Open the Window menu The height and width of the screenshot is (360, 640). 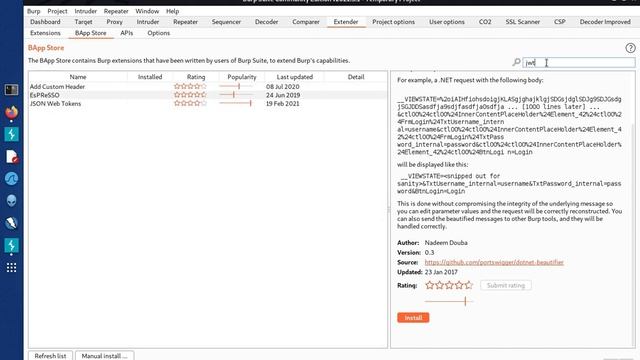click(x=147, y=11)
